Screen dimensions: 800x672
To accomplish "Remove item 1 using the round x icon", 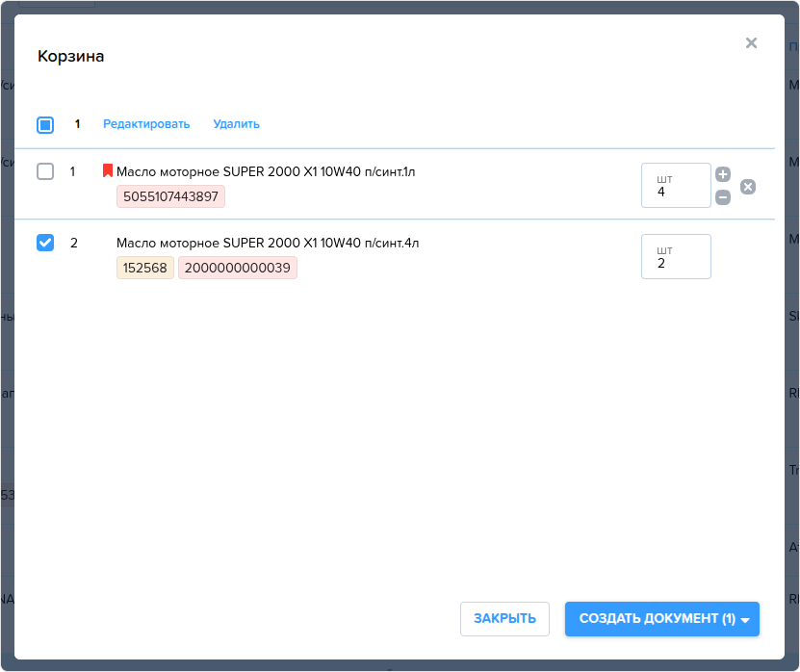I will 748,187.
